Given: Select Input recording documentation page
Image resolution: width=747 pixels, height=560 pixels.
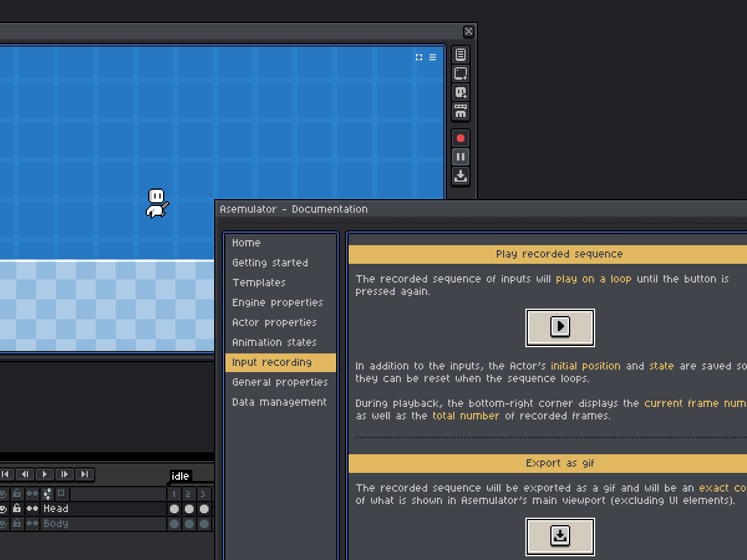Looking at the screenshot, I should [x=281, y=362].
